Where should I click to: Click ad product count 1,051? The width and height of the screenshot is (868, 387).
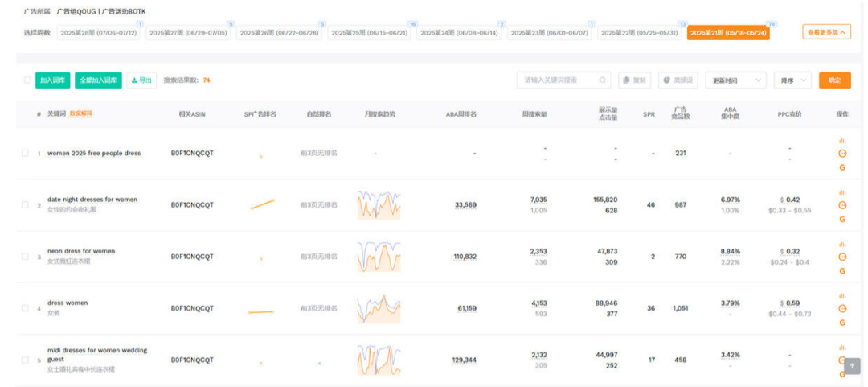click(x=681, y=308)
